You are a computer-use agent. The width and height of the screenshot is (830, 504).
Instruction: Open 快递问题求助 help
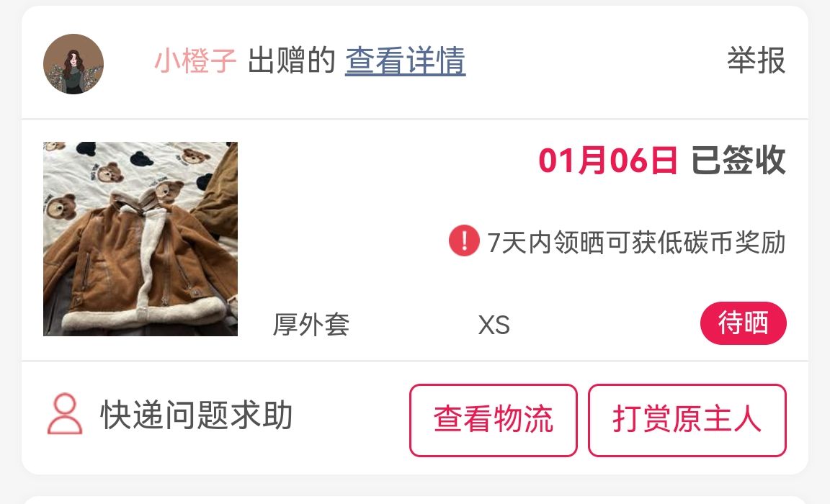[196, 415]
